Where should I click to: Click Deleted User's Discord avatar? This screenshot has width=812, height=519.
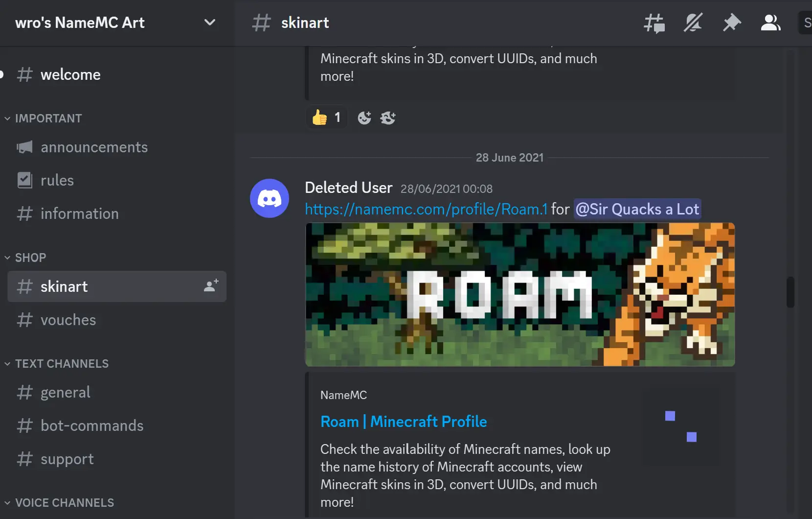point(270,198)
